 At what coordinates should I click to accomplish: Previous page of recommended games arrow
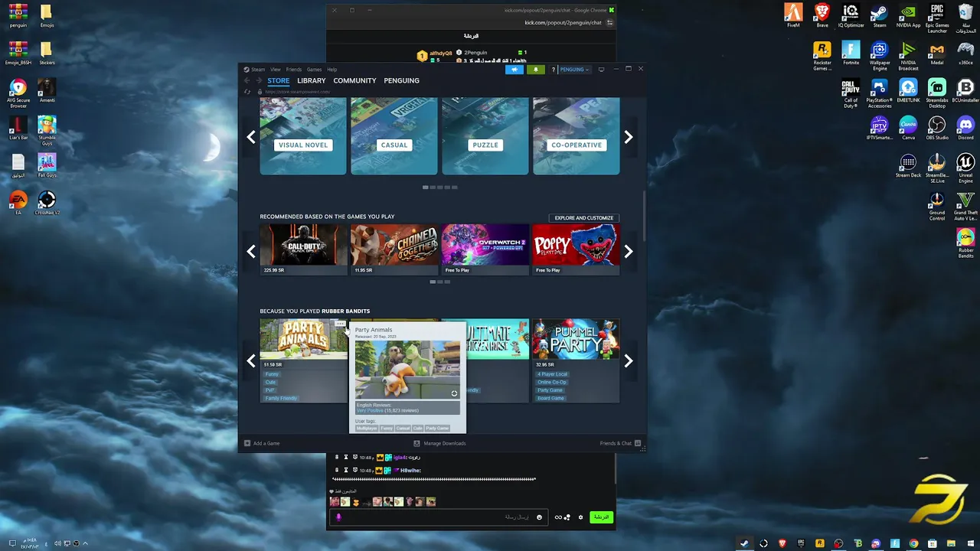coord(251,251)
